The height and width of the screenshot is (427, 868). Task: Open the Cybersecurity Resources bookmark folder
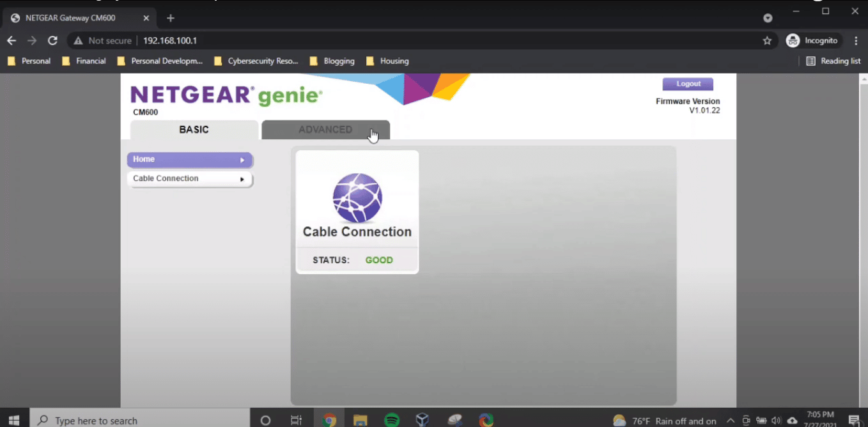[256, 61]
